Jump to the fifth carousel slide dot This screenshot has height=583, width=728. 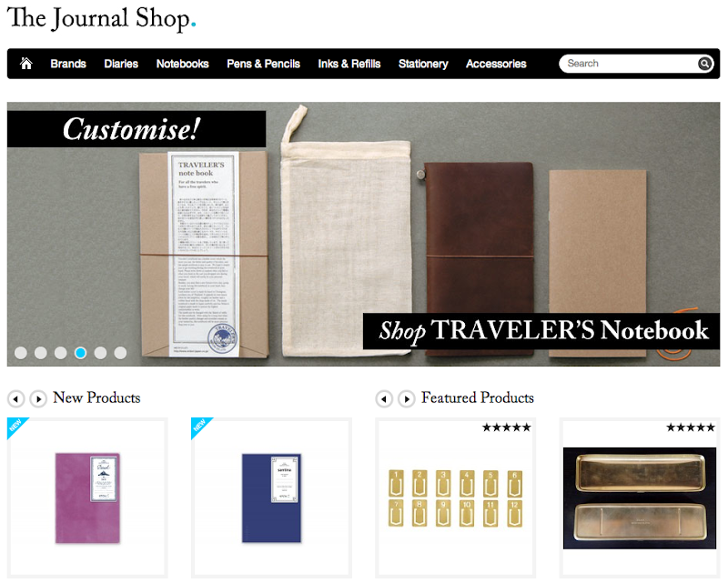100,353
